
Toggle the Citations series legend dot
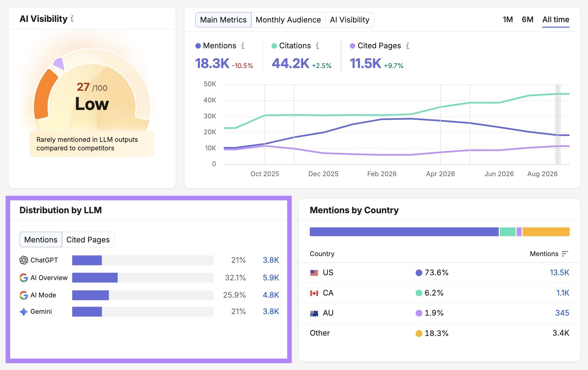point(274,46)
